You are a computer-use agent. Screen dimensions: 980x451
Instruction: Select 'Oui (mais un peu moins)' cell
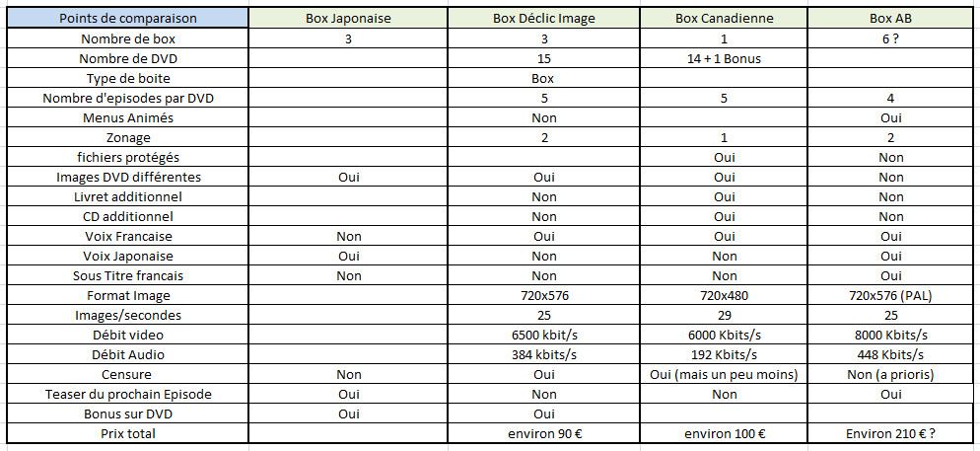(724, 374)
